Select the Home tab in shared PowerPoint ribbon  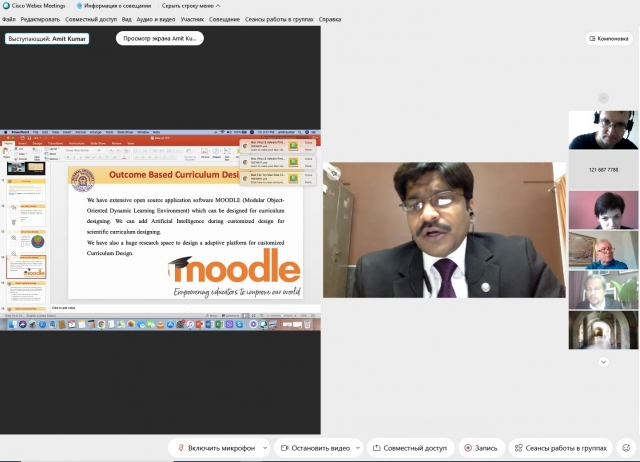8,143
